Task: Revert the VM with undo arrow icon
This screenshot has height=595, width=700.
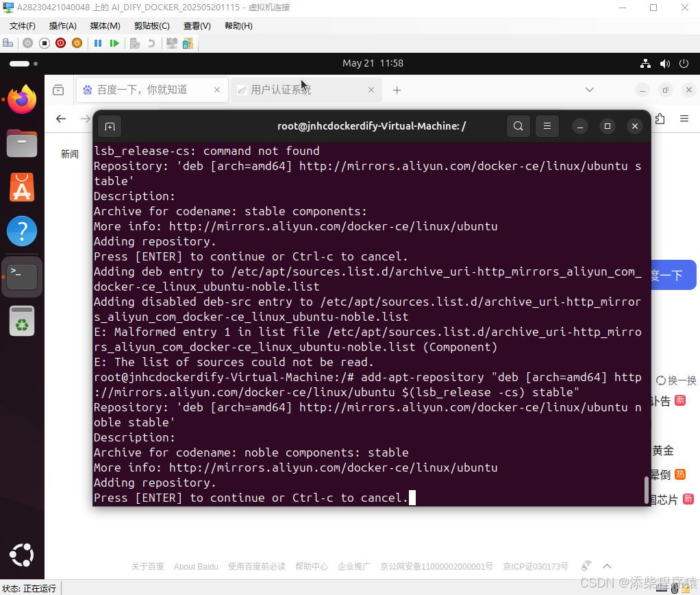Action: click(151, 43)
